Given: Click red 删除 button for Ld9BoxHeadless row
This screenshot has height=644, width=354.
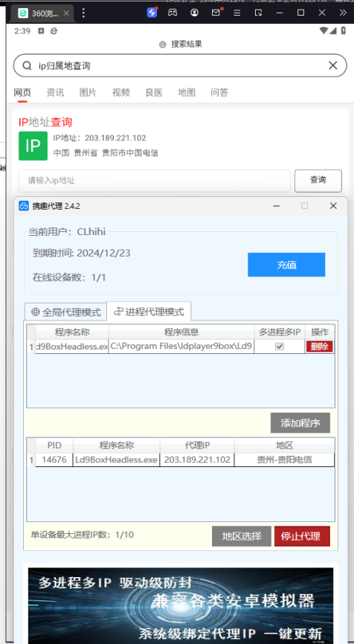Looking at the screenshot, I should pyautogui.click(x=319, y=347).
